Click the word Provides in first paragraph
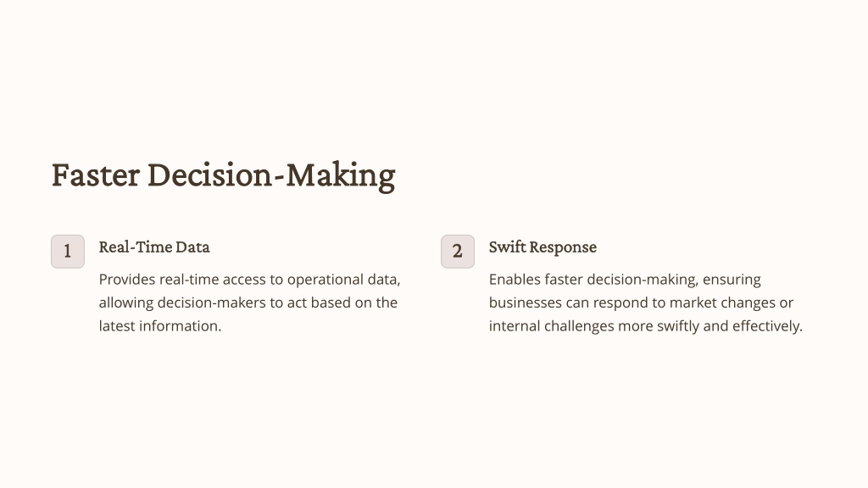This screenshot has width=868, height=488. (127, 280)
